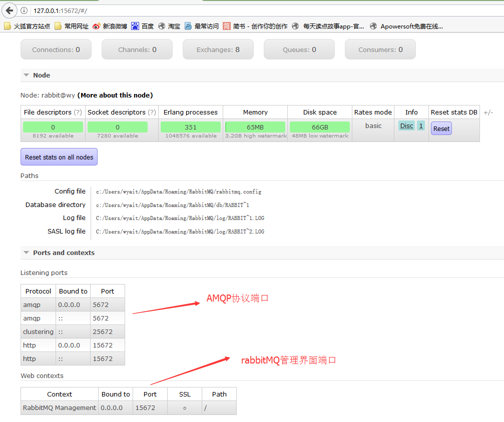Click the Config file path text
Image resolution: width=504 pixels, height=422 pixels.
(179, 191)
